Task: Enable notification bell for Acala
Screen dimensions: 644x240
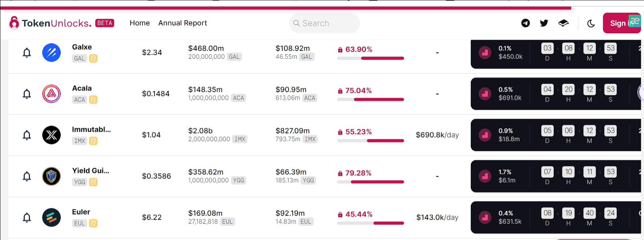Action: [27, 94]
